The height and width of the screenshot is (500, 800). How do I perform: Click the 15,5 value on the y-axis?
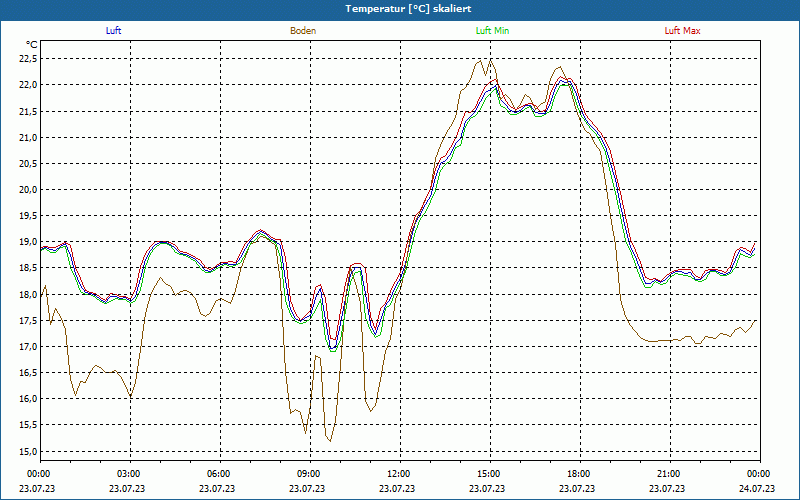(28, 425)
